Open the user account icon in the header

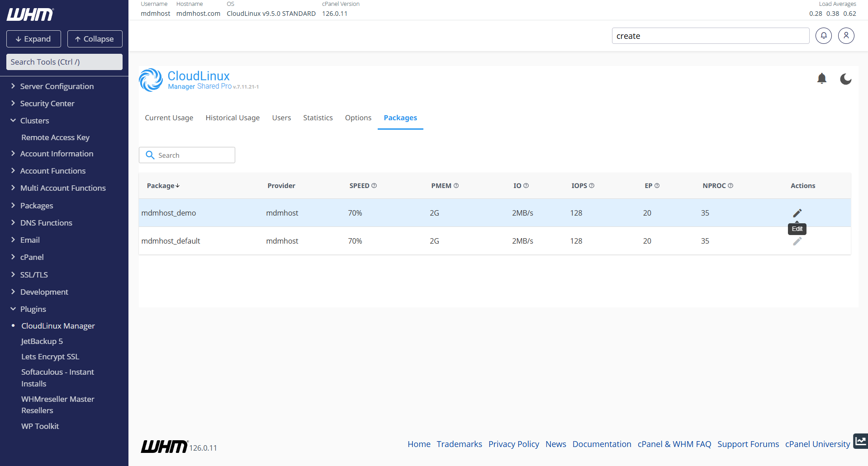click(846, 36)
